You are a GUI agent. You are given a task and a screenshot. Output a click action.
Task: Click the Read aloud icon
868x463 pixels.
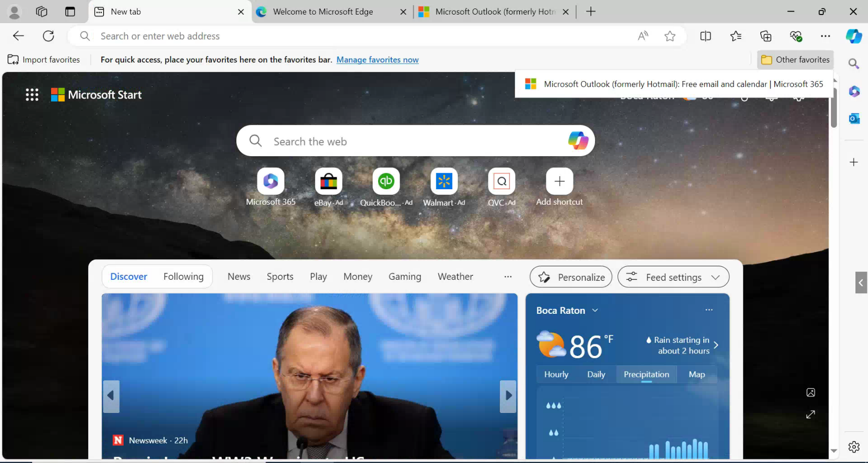643,36
